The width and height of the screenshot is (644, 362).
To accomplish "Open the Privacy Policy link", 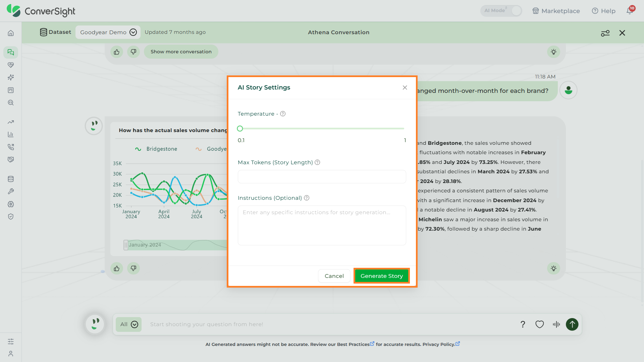I will tap(441, 344).
